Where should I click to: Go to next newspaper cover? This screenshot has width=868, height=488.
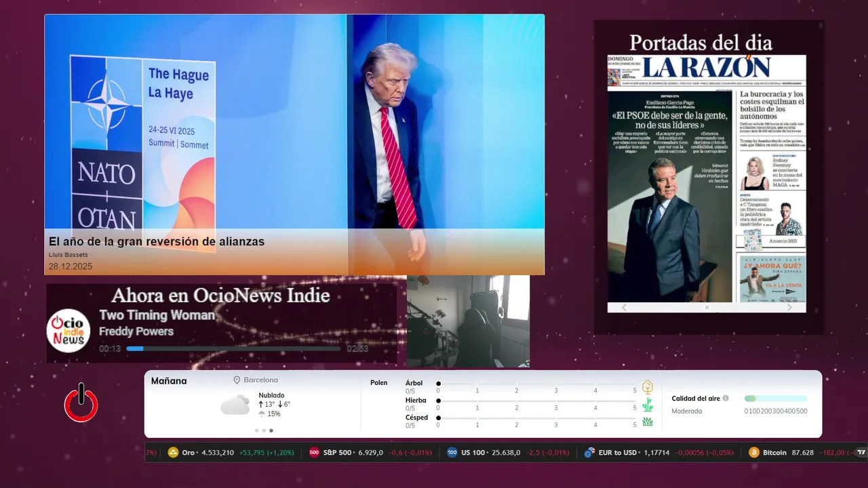[789, 307]
